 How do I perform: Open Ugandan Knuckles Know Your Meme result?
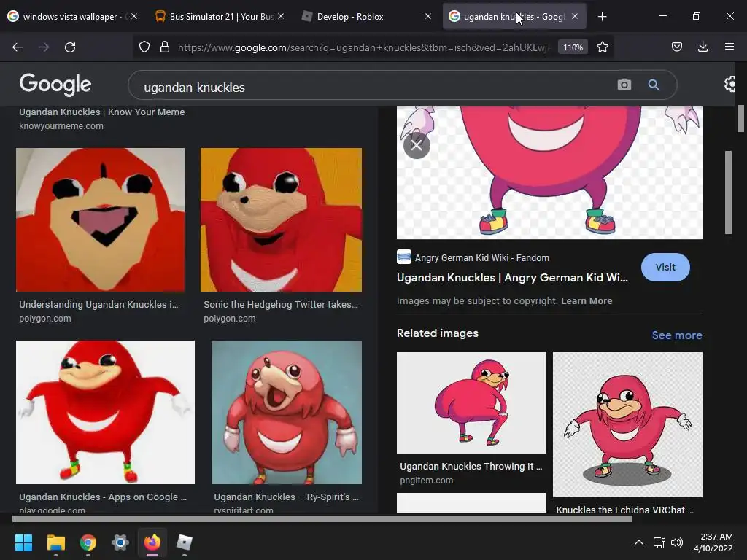[x=102, y=112]
